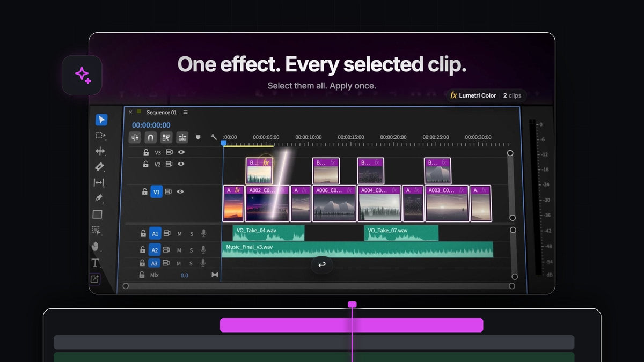Select the Music_Final_v3.wav audio clip

tap(357, 249)
